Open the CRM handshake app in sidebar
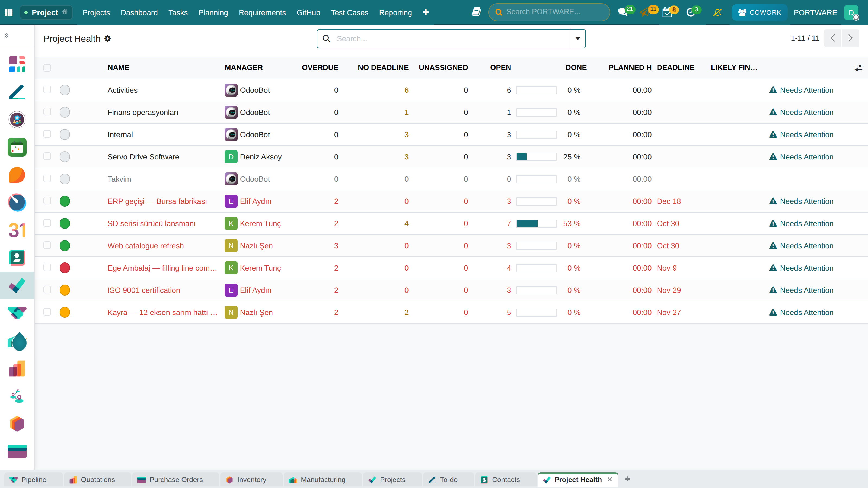Image resolution: width=868 pixels, height=488 pixels. pos(17,313)
